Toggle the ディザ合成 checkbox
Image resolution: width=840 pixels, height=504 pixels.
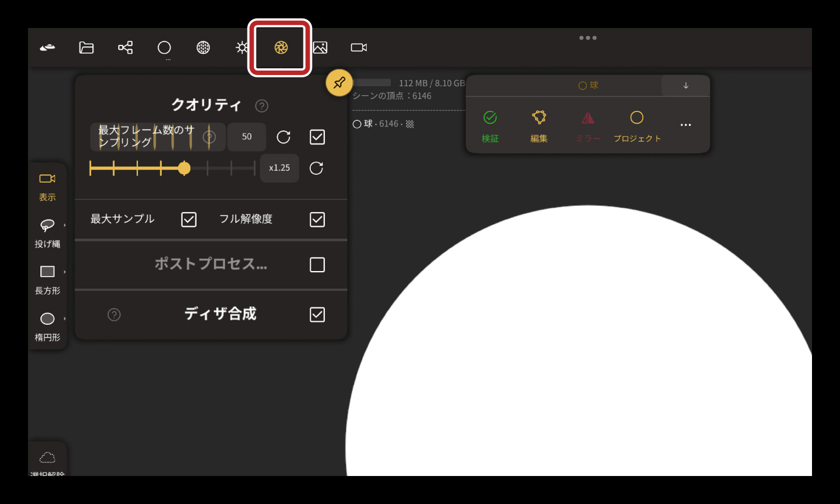[x=317, y=315]
